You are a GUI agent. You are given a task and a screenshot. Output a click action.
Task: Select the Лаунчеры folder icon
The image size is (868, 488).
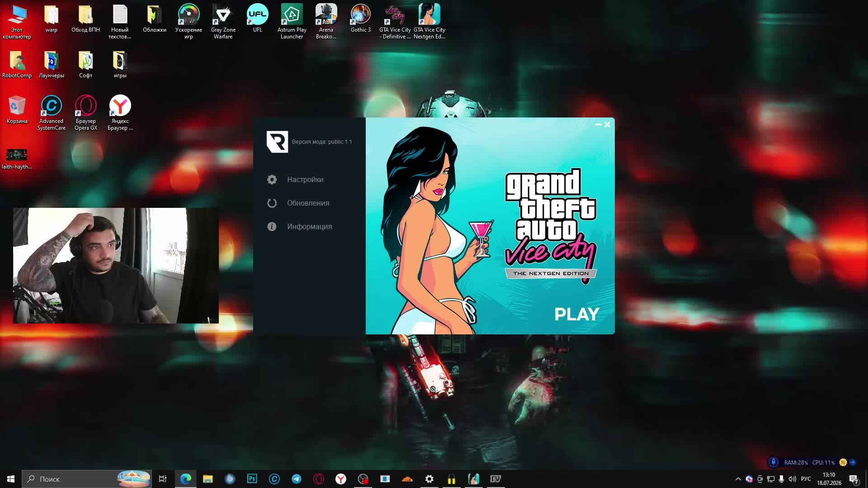pos(51,65)
